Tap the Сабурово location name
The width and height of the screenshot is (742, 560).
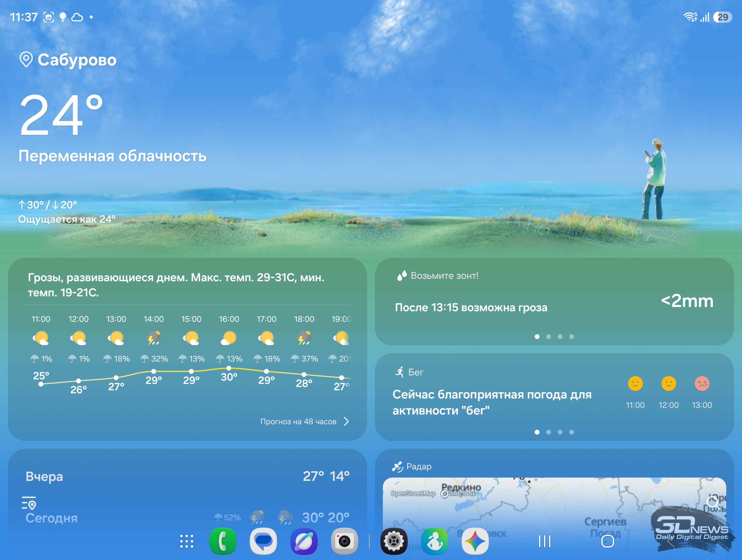coord(77,60)
